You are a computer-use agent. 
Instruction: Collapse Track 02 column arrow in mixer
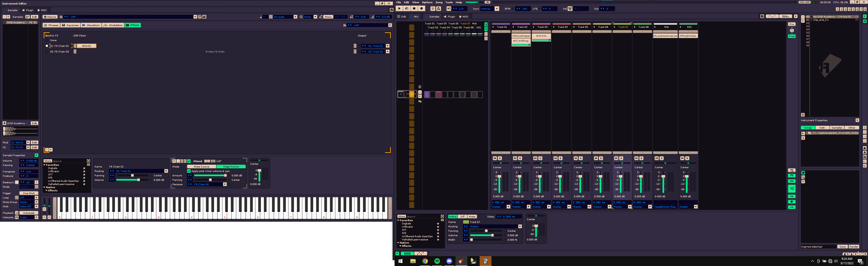click(x=513, y=27)
